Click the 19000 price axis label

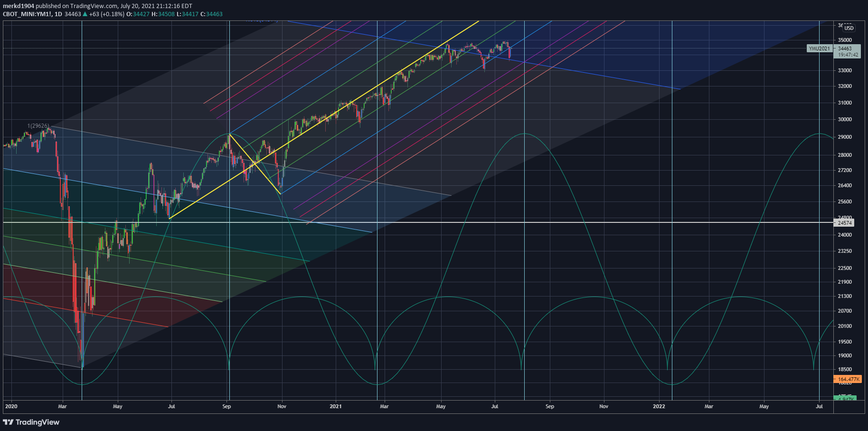(845, 355)
